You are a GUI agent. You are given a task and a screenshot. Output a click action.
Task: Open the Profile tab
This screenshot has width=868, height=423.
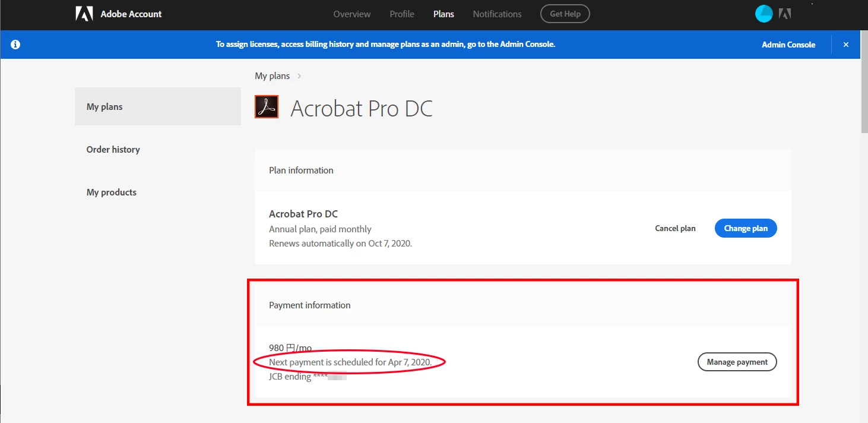(x=402, y=14)
